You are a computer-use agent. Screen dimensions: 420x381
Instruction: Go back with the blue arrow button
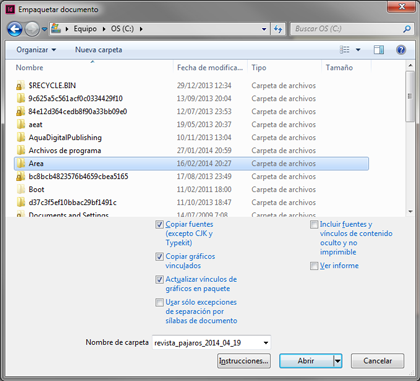coord(15,29)
